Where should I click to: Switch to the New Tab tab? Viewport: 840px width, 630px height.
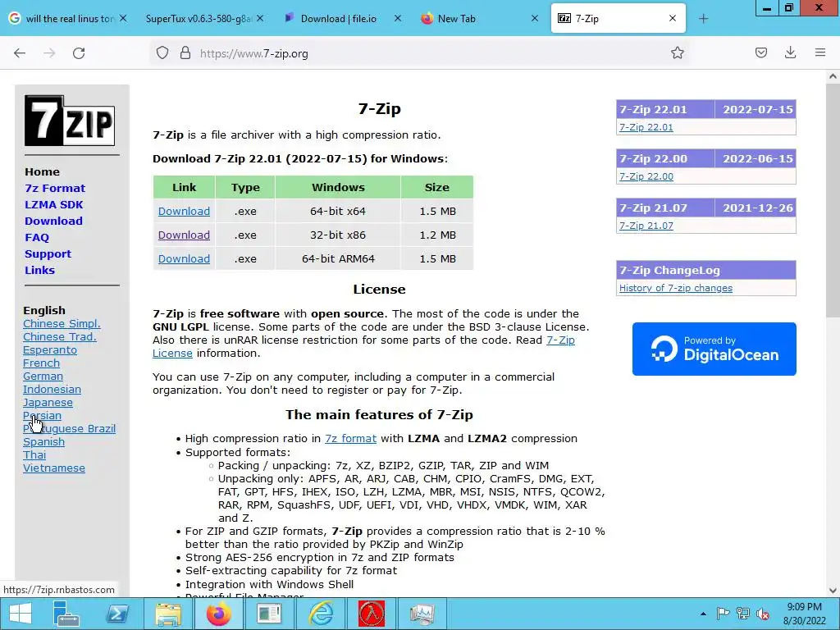[456, 18]
